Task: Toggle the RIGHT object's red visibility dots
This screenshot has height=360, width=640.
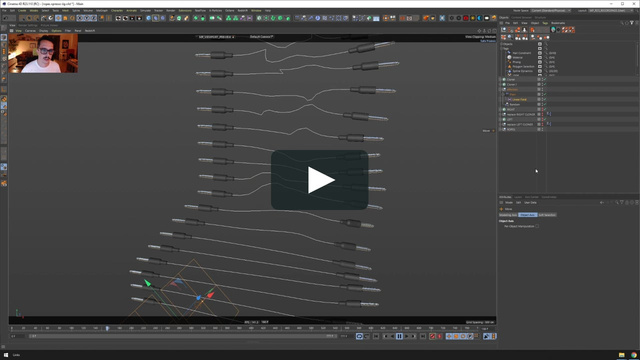Action: (542, 109)
